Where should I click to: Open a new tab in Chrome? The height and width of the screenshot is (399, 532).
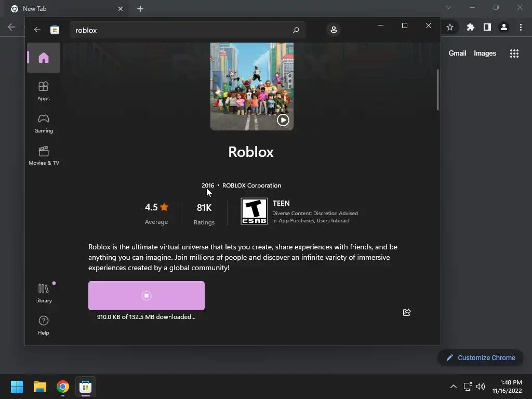[x=140, y=9]
